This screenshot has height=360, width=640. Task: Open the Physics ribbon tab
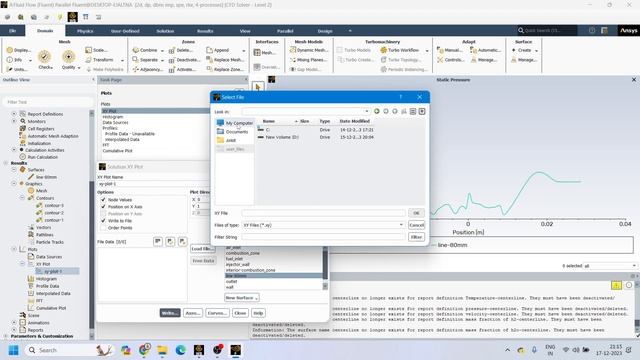pyautogui.click(x=85, y=31)
